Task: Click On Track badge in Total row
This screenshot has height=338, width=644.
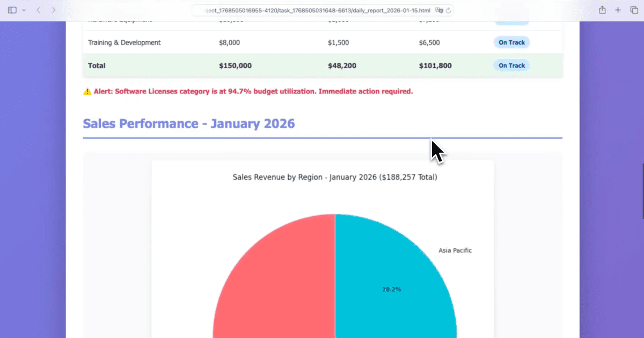Action: [511, 65]
